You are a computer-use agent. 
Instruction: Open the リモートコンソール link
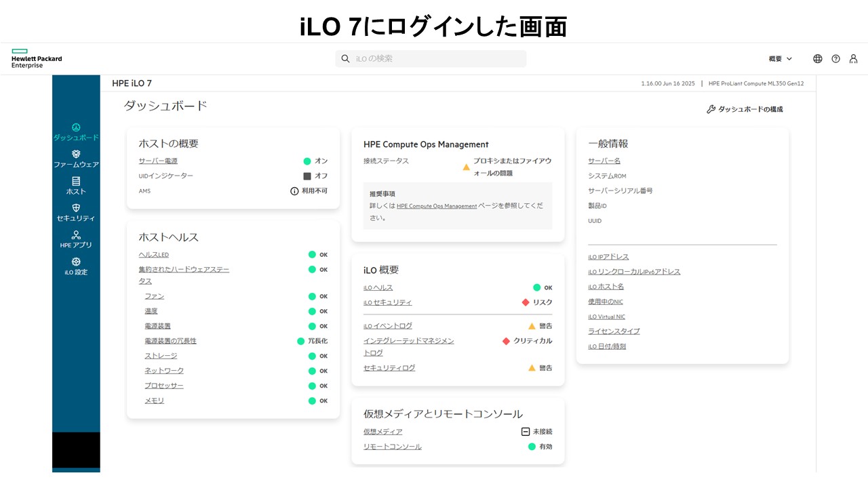(x=393, y=447)
